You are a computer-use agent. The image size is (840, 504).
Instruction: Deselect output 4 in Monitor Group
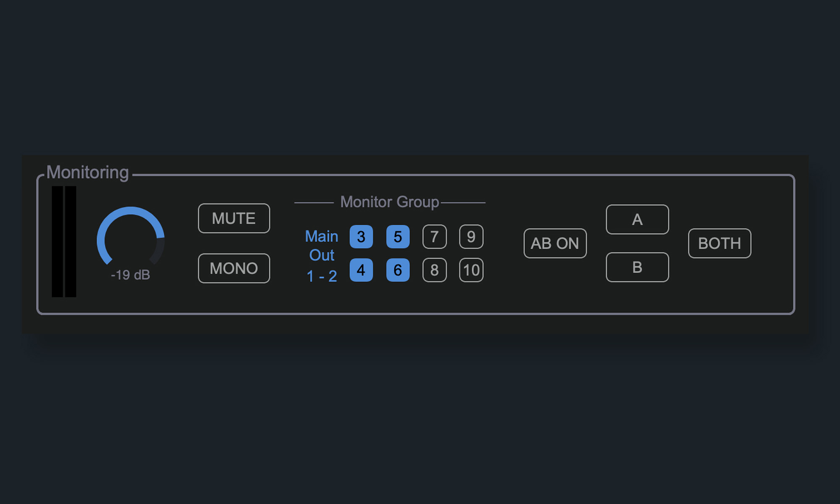pyautogui.click(x=361, y=270)
